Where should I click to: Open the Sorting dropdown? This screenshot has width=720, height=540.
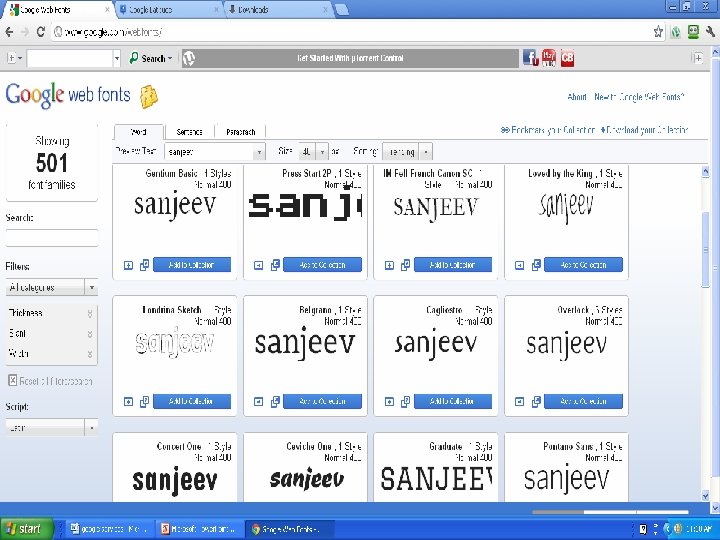coord(407,152)
